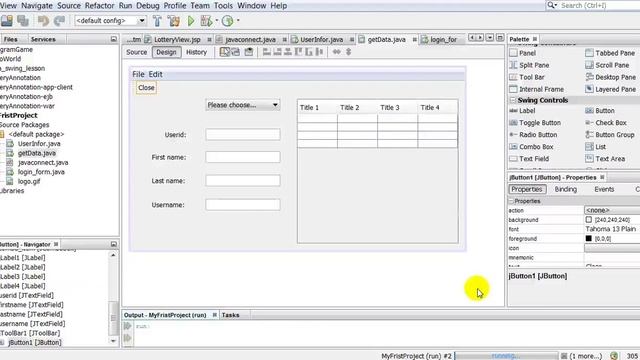The width and height of the screenshot is (640, 360).
Task: Switch to the UserInfor.java tab
Action: pos(321,40)
